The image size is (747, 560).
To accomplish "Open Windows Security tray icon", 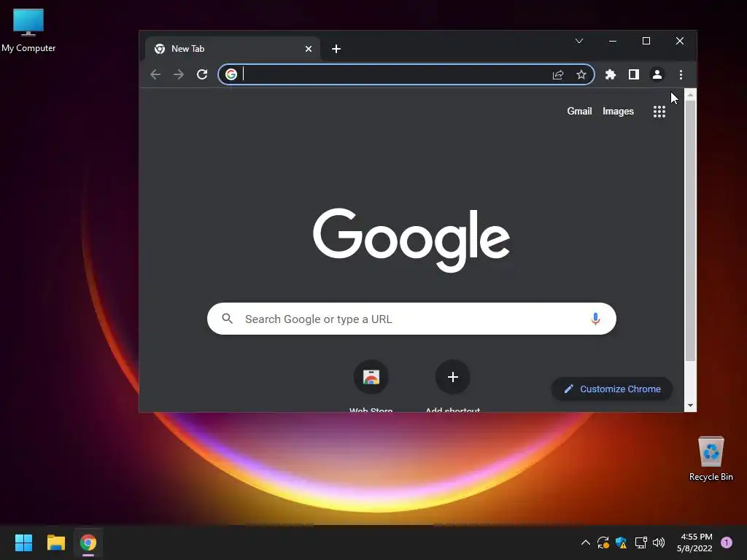I will (x=622, y=542).
